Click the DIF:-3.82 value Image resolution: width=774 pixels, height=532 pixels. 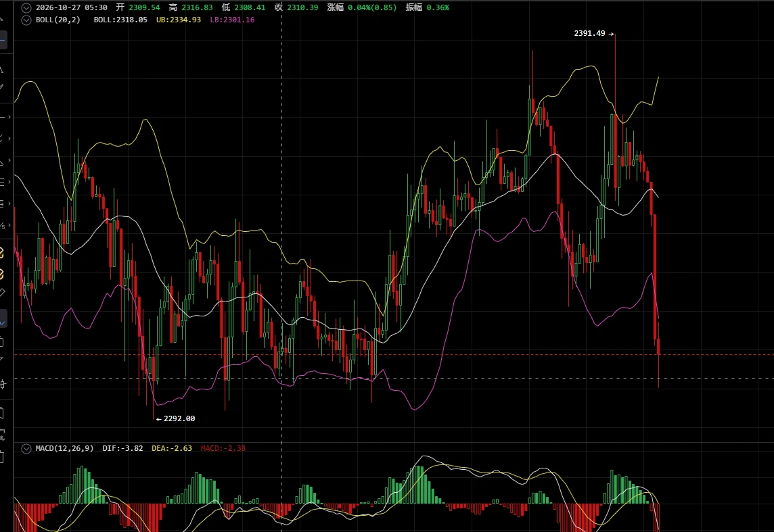pos(122,448)
